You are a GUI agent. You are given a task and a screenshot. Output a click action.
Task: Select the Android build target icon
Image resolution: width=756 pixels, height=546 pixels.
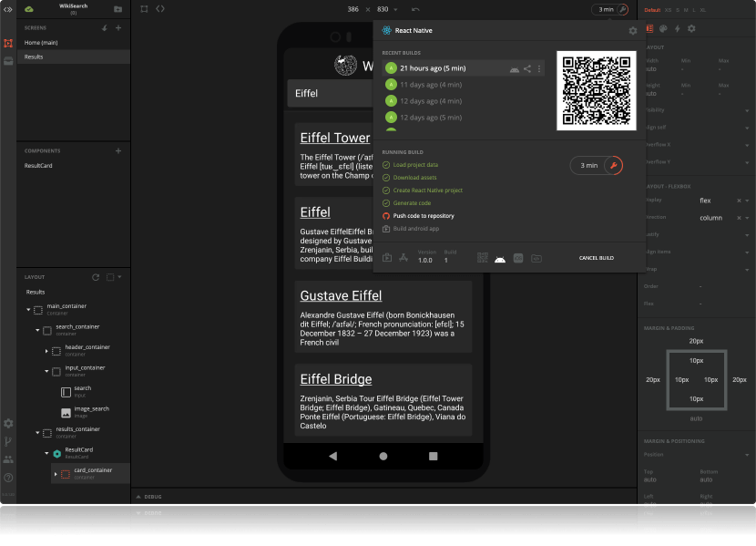pos(500,258)
